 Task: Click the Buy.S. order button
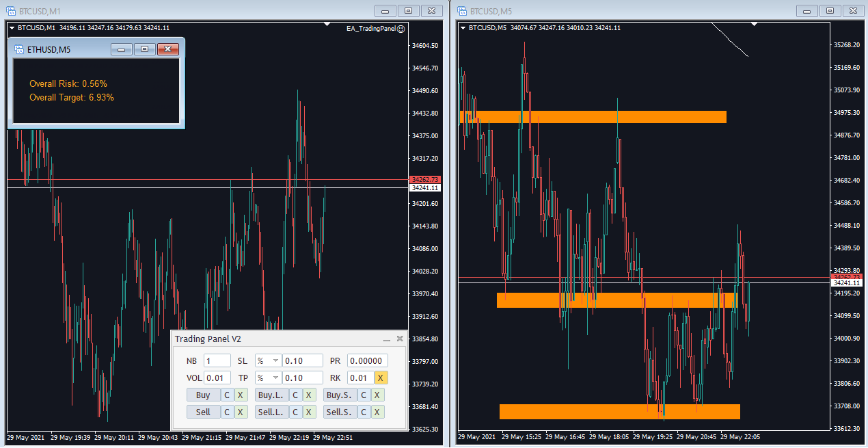[340, 395]
